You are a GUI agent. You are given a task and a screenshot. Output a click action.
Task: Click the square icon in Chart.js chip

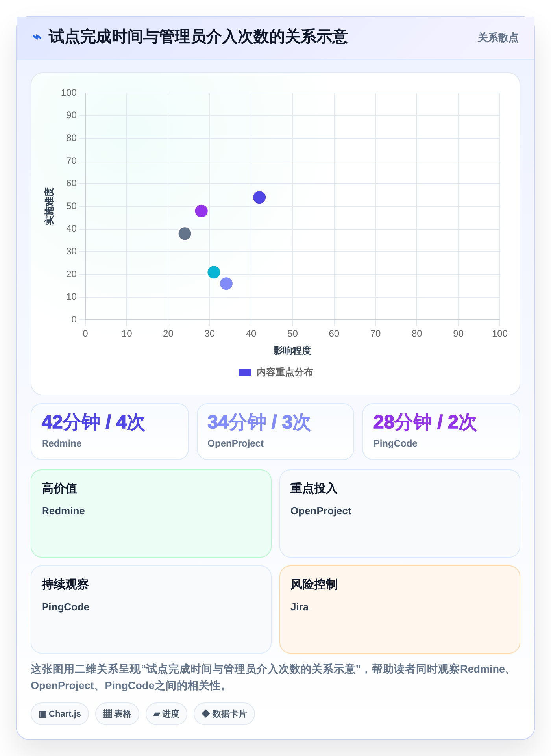click(43, 714)
